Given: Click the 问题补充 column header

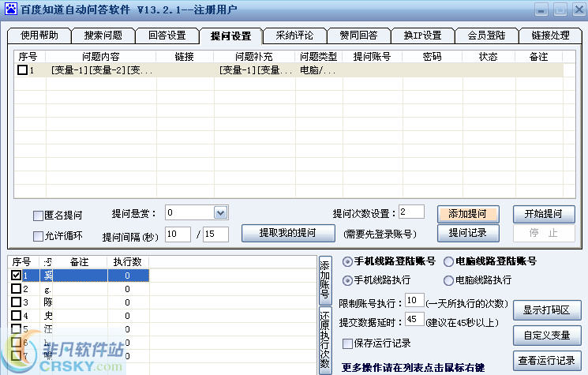Looking at the screenshot, I should [x=254, y=57].
